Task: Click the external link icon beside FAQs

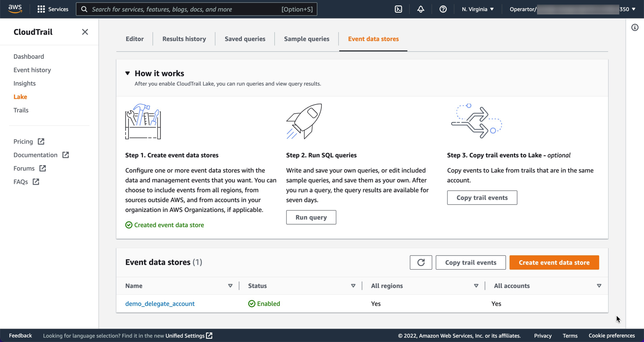Action: [x=35, y=182]
